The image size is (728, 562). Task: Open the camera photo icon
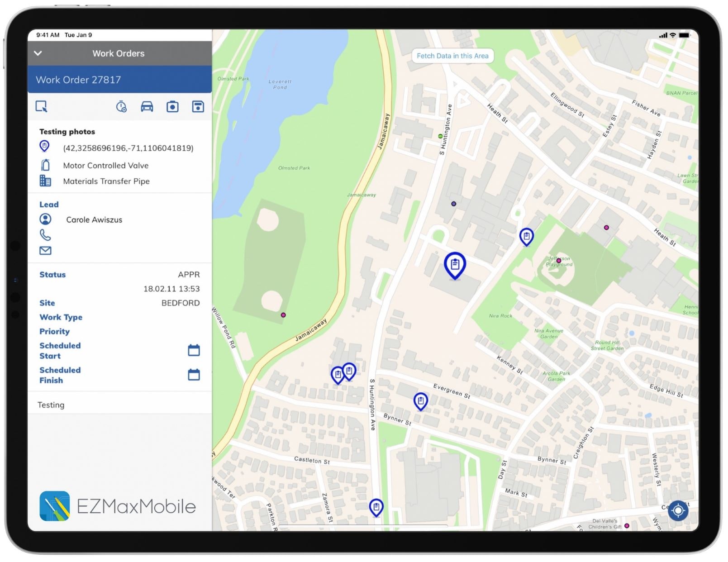click(172, 107)
